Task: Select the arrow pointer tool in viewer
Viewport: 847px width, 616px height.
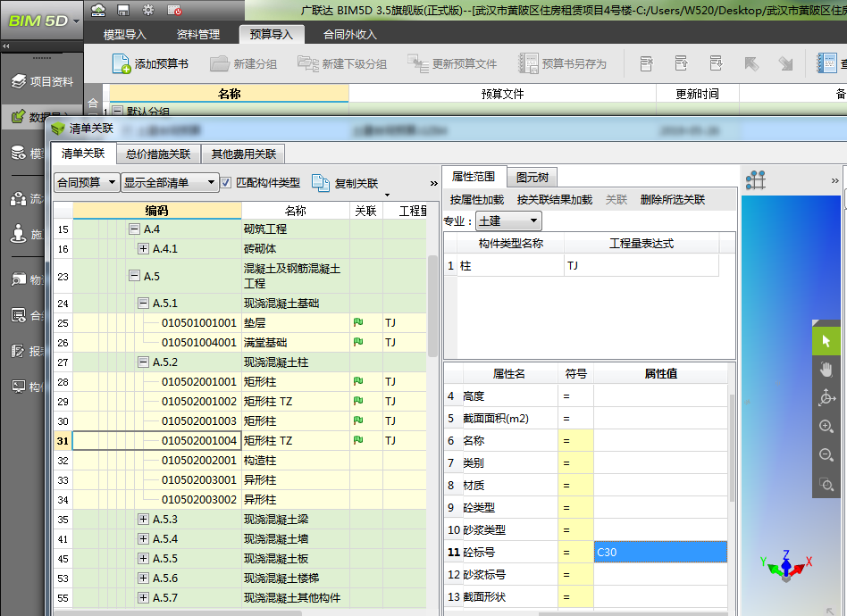Action: tap(826, 341)
